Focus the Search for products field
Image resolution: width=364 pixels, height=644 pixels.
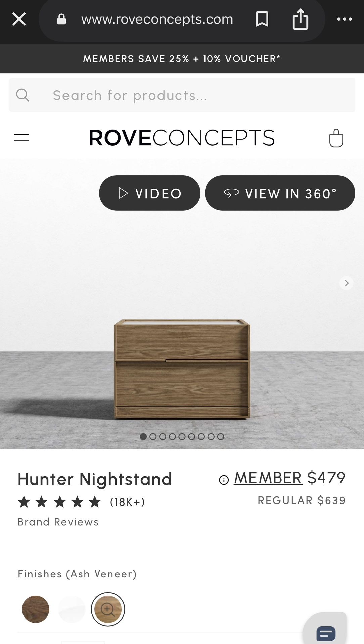[182, 95]
